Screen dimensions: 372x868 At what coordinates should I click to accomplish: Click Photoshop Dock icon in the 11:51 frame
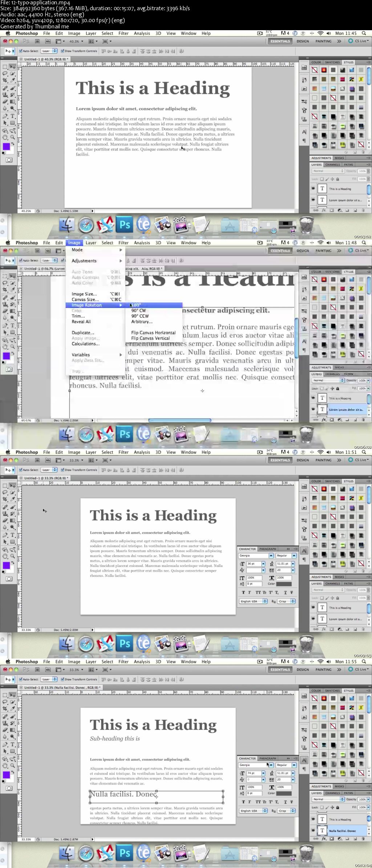(x=125, y=644)
